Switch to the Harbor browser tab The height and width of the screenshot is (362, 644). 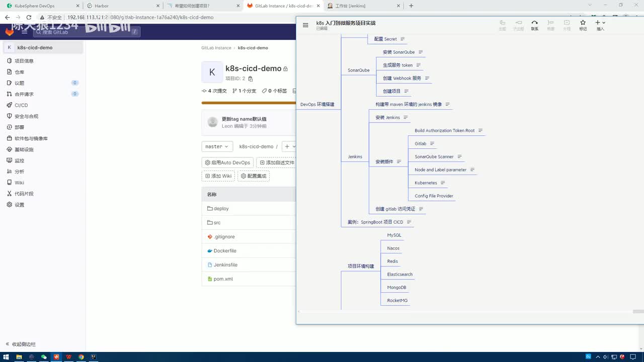pyautogui.click(x=122, y=6)
